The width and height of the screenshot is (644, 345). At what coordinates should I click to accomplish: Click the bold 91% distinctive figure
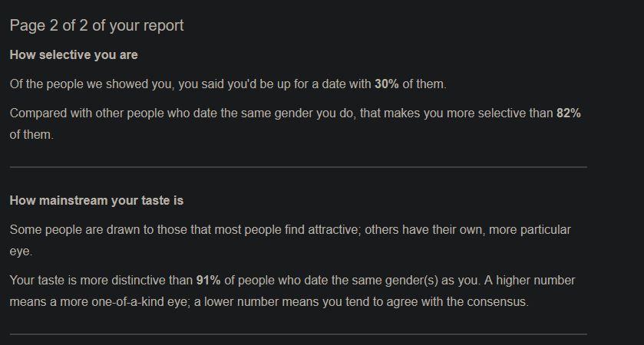point(208,281)
